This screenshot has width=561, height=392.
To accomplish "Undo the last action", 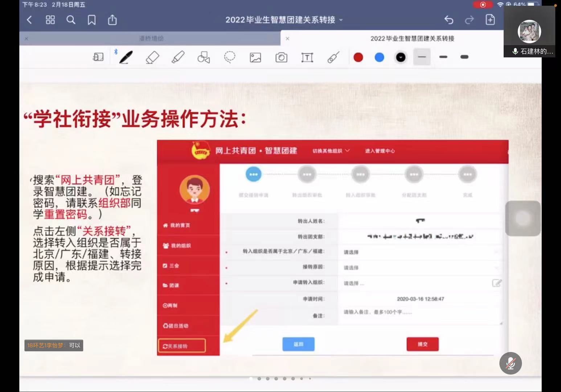I will [449, 20].
